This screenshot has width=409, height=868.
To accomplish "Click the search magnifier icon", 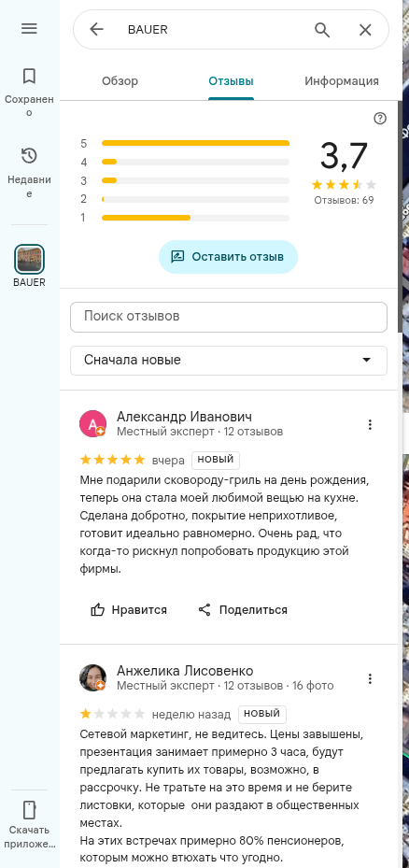I will pos(322,29).
